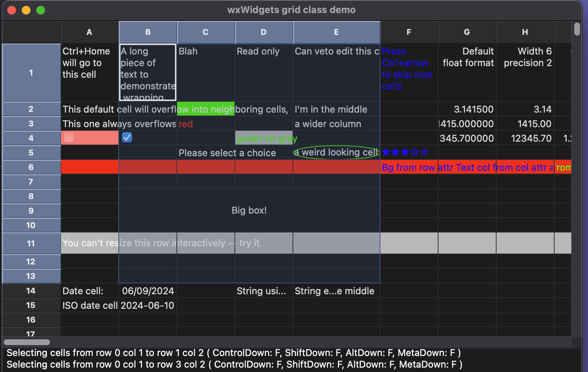Select row 6 by clicking its row header
The image size is (588, 372).
tap(31, 167)
